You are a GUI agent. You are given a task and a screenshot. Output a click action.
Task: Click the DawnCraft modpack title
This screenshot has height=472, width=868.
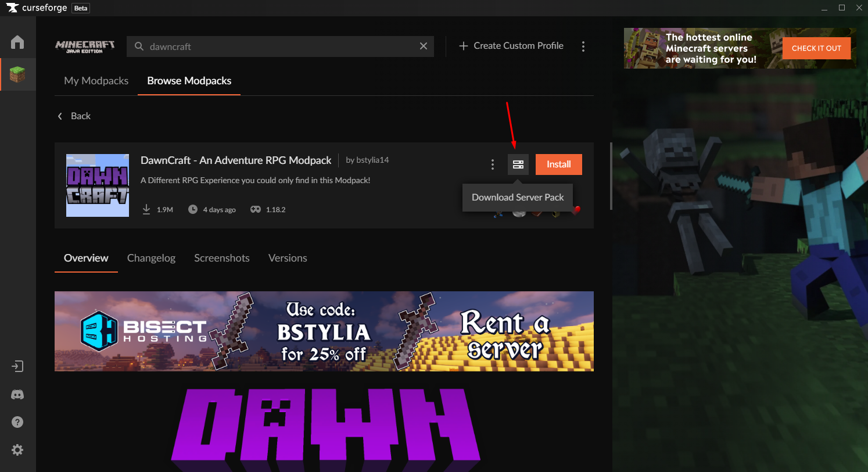pos(236,160)
